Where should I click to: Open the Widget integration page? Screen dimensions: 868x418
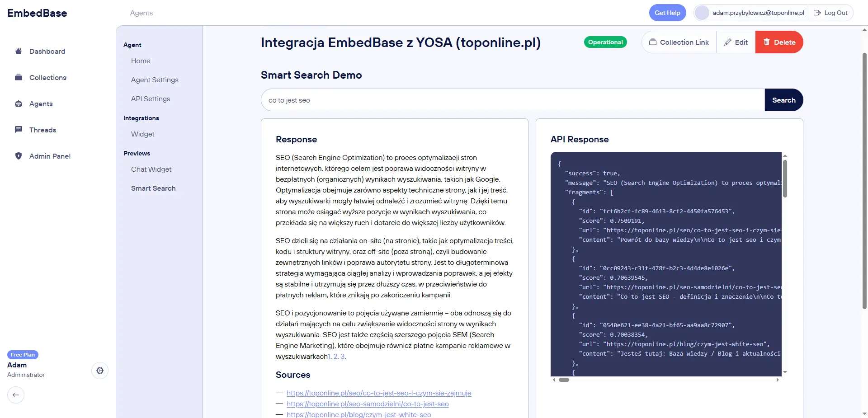(x=143, y=134)
